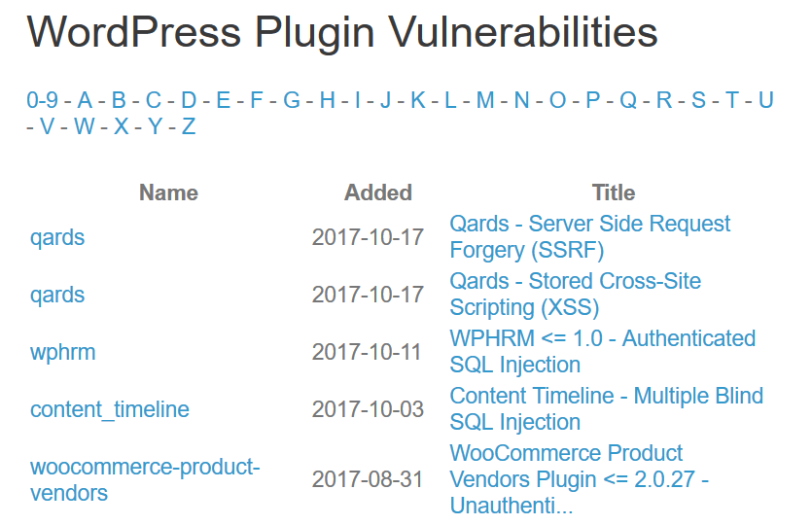
Task: Select letter D in alphabet index
Action: coord(189,100)
